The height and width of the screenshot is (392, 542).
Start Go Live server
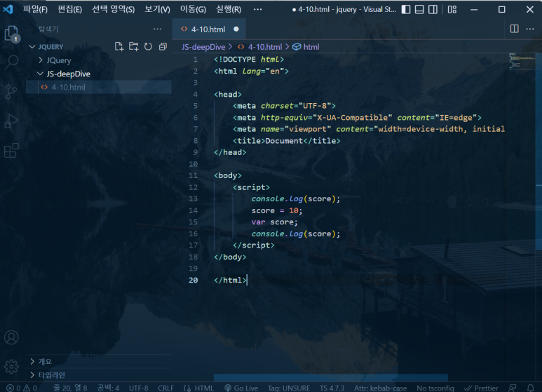[x=241, y=388]
